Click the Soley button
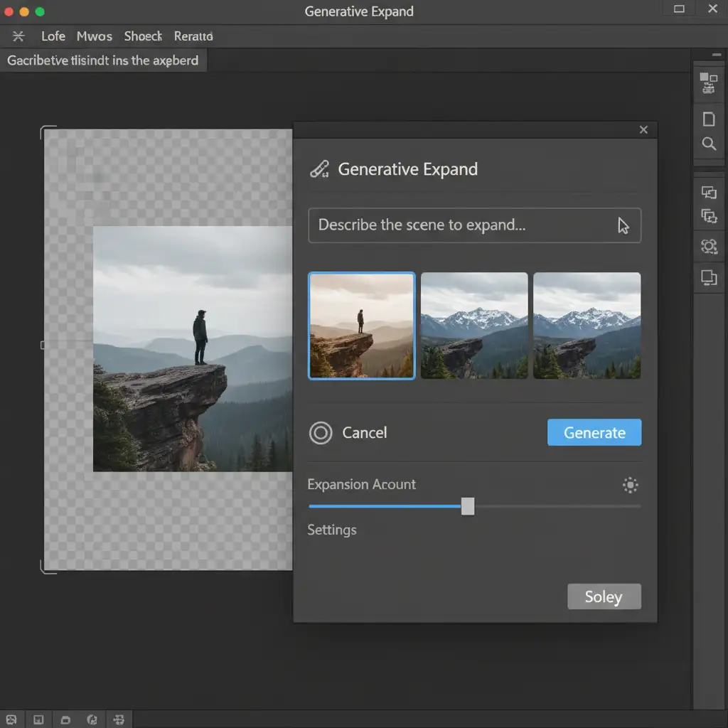 [x=604, y=597]
